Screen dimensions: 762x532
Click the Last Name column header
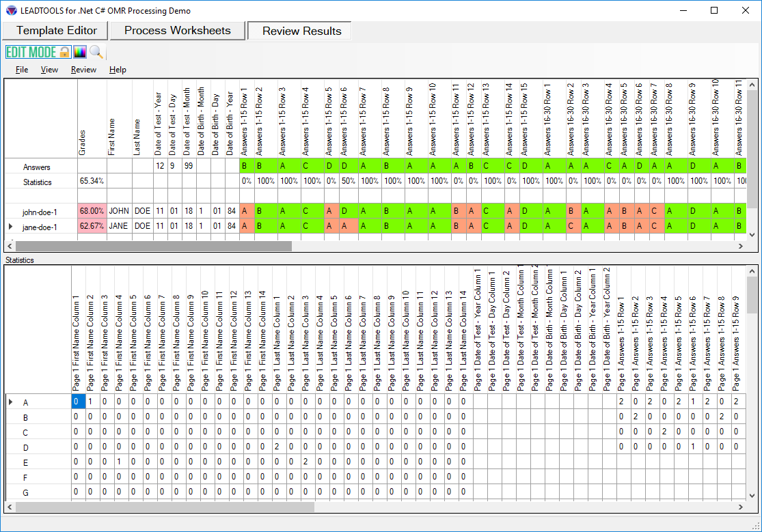142,119
